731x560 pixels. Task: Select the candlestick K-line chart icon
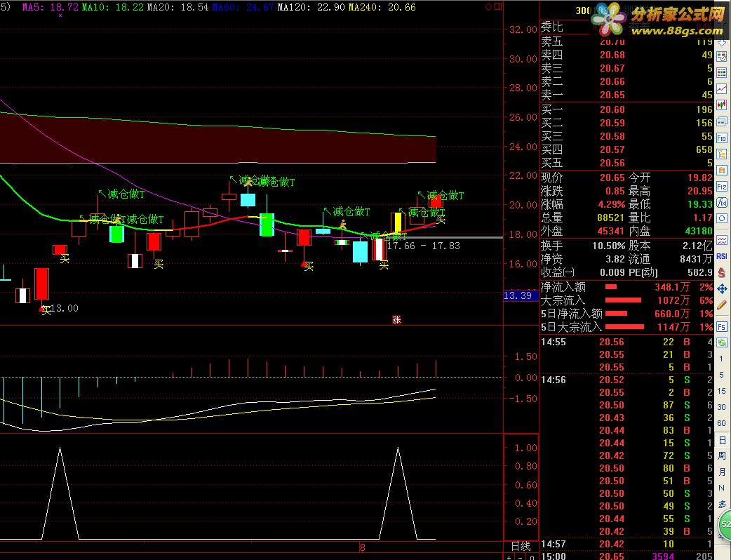pos(722,105)
